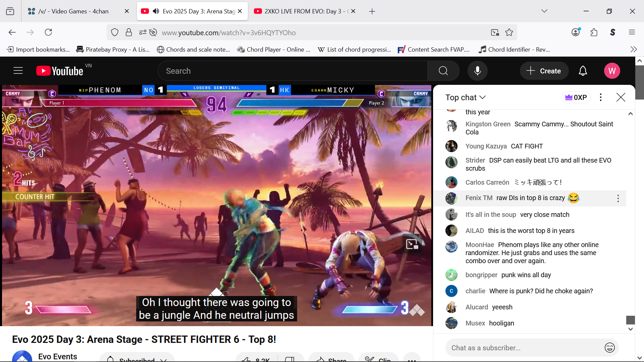
Task: Open Firefox account icon
Action: (576, 32)
